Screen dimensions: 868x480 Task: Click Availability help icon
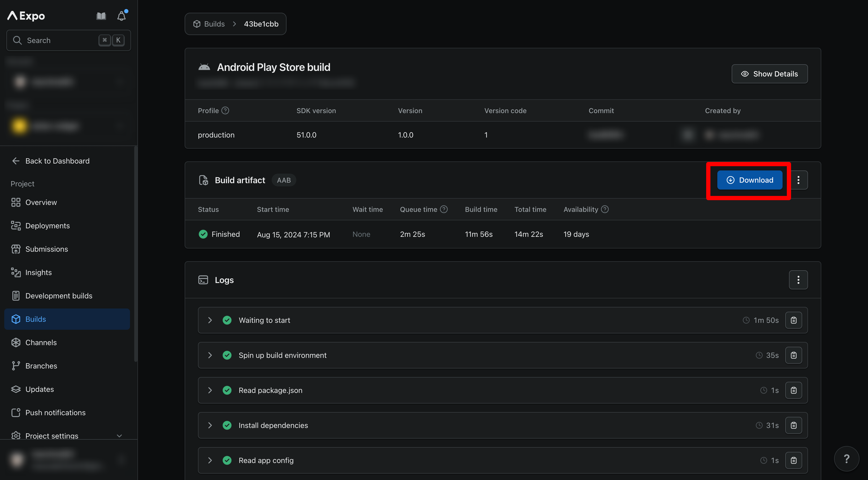[605, 209]
